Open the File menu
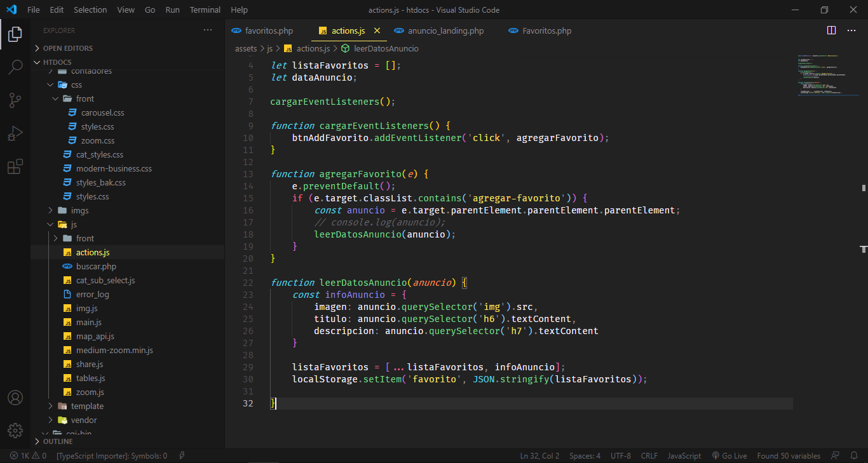 coord(34,10)
